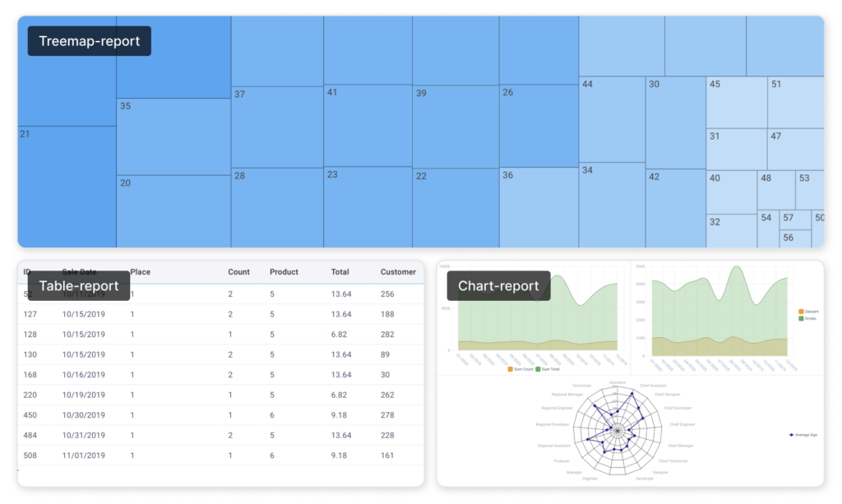The height and width of the screenshot is (504, 842).
Task: Toggle the Average Age radar legend entry
Action: click(x=791, y=435)
